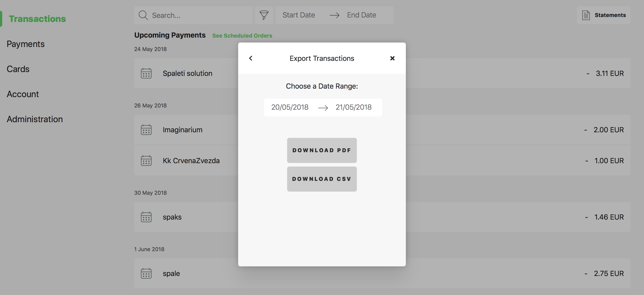Close the Export Transactions dialog
Image resolution: width=644 pixels, height=295 pixels.
click(392, 58)
